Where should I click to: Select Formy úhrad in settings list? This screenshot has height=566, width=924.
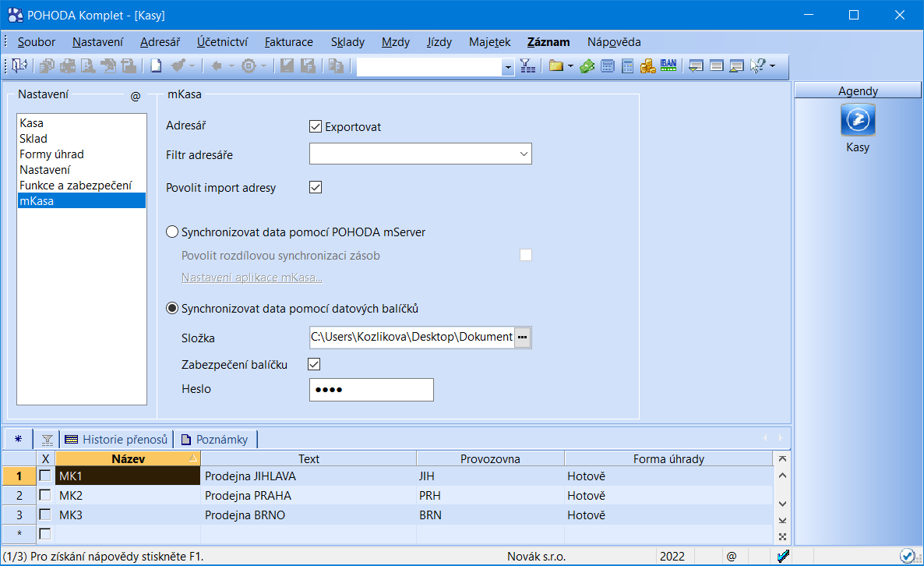tap(81, 154)
